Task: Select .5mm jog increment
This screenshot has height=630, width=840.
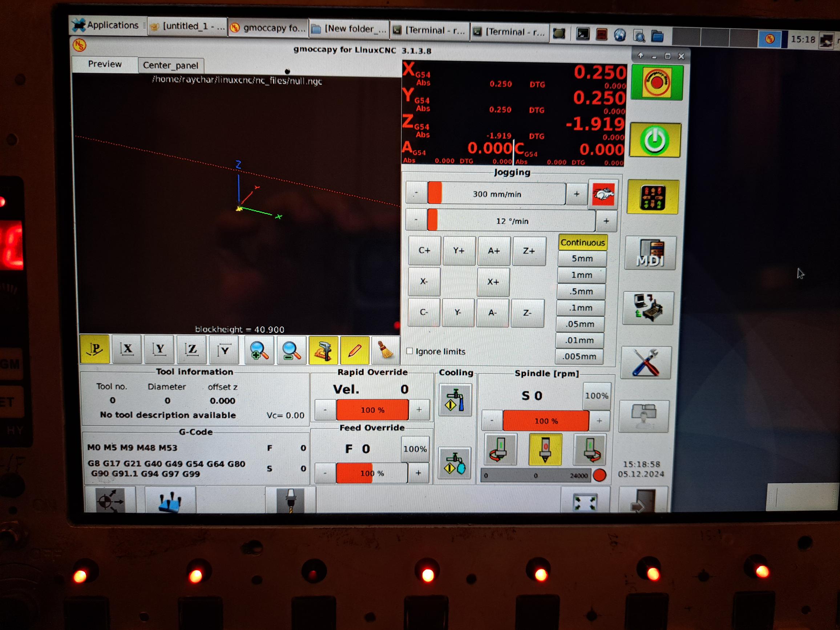Action: click(x=581, y=292)
